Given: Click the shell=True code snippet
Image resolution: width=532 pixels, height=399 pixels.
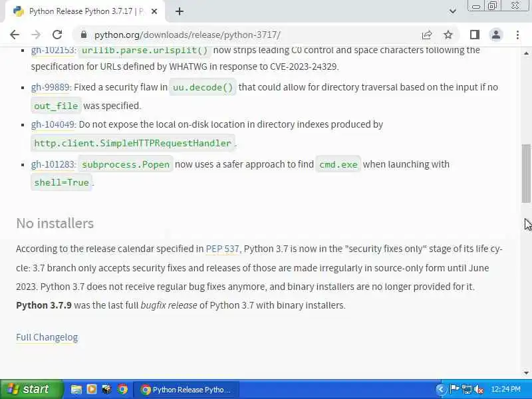Looking at the screenshot, I should (x=61, y=182).
